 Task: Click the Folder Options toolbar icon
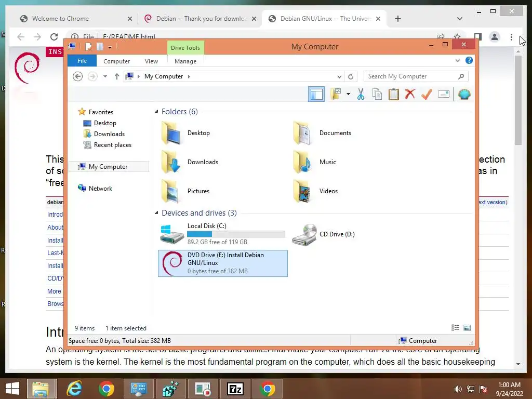(336, 94)
